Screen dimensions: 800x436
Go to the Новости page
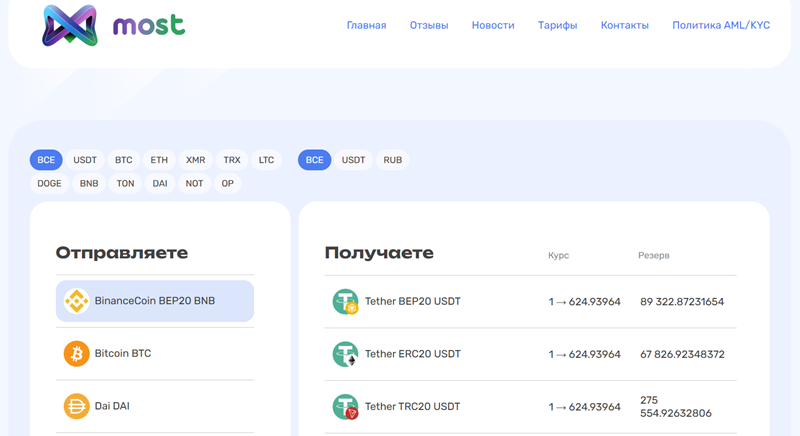(493, 25)
